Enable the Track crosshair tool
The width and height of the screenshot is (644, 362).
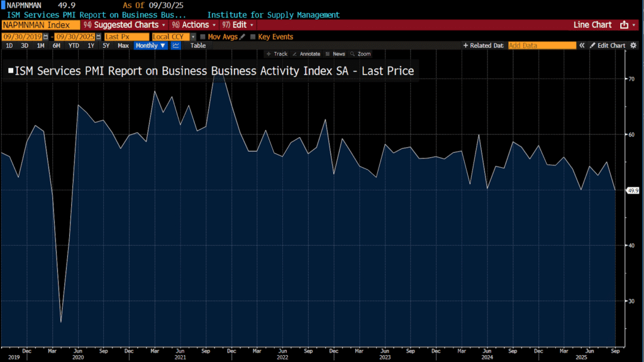point(277,55)
